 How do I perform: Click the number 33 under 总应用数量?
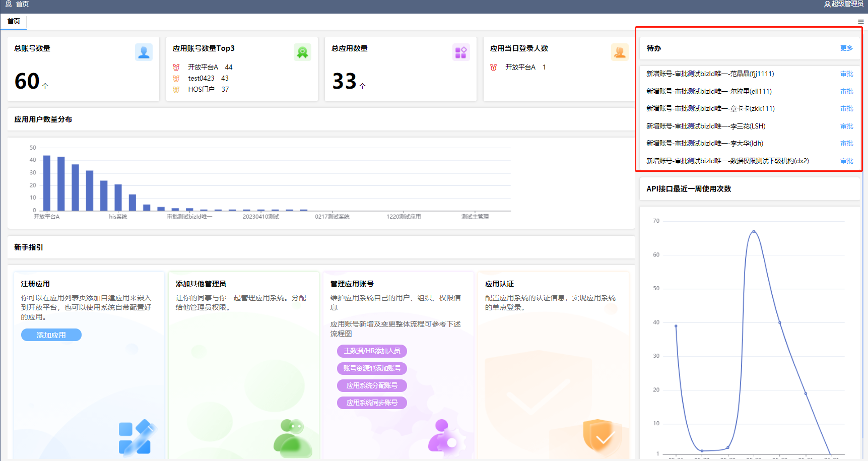[345, 82]
